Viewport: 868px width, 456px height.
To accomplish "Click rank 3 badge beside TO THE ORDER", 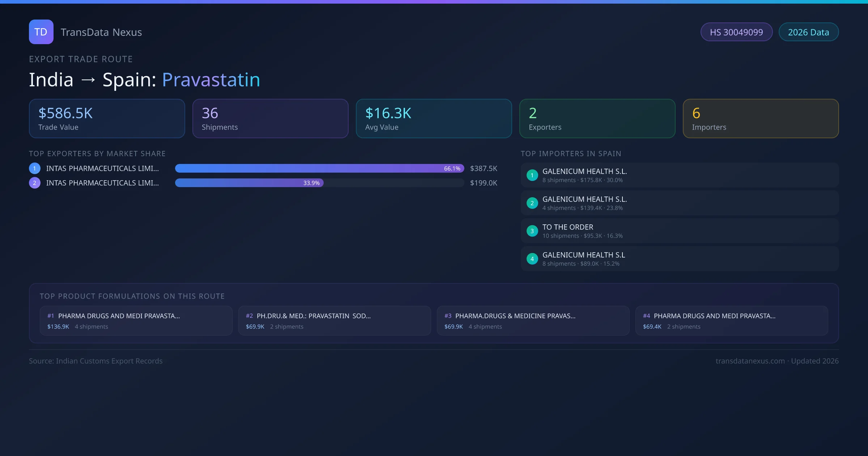I will pos(532,231).
